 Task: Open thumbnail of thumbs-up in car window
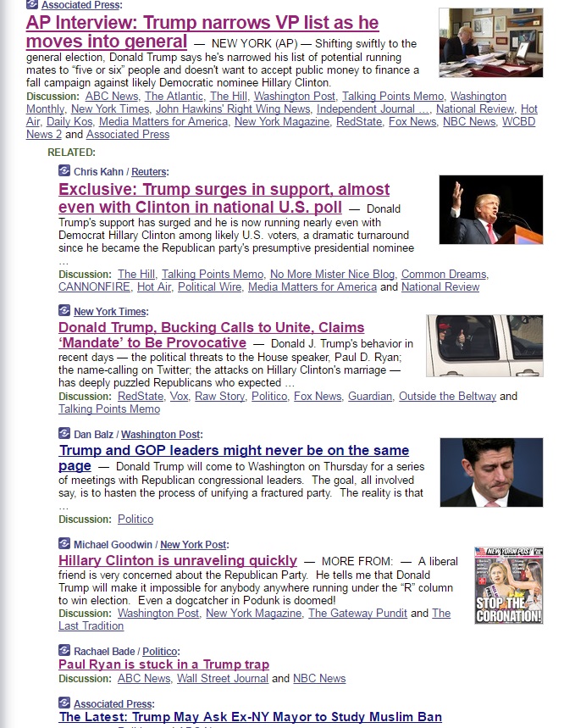[x=484, y=346]
